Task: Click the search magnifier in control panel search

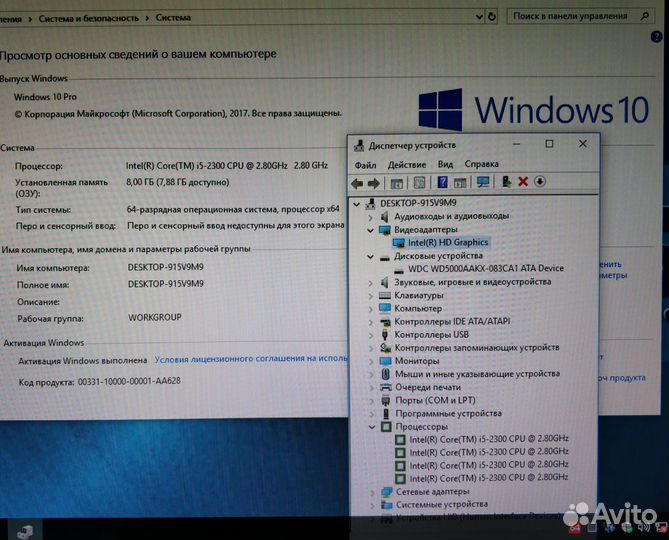Action: tap(645, 16)
